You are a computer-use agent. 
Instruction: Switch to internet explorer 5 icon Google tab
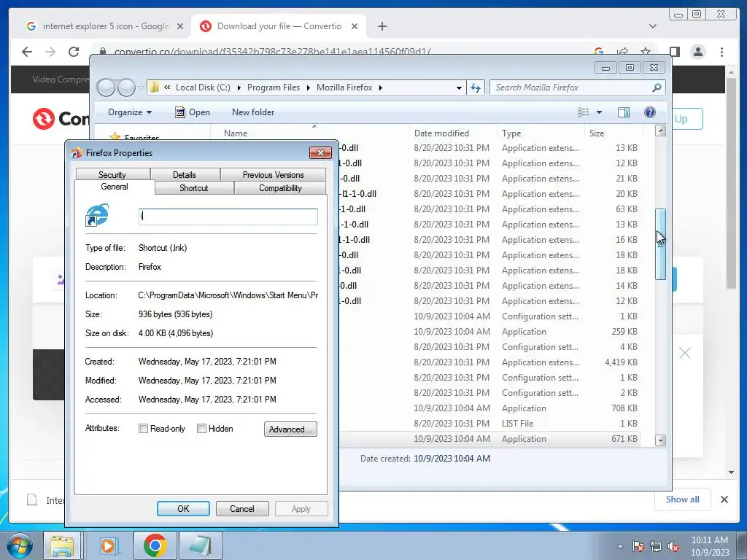click(x=105, y=26)
